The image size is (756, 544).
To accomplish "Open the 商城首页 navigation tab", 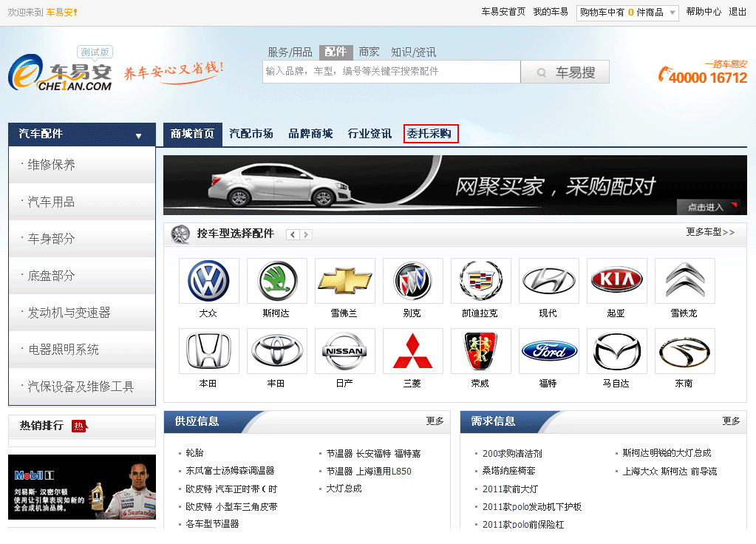I will [192, 134].
